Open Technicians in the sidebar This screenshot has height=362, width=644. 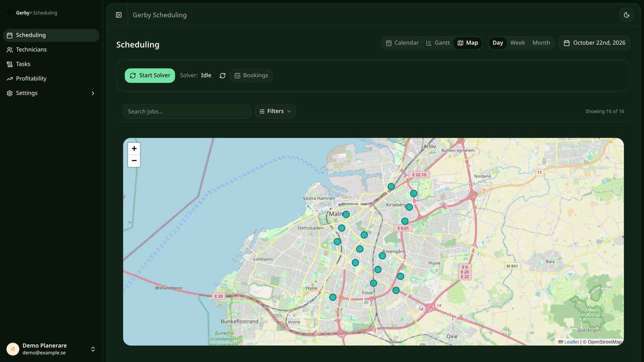coord(51,50)
